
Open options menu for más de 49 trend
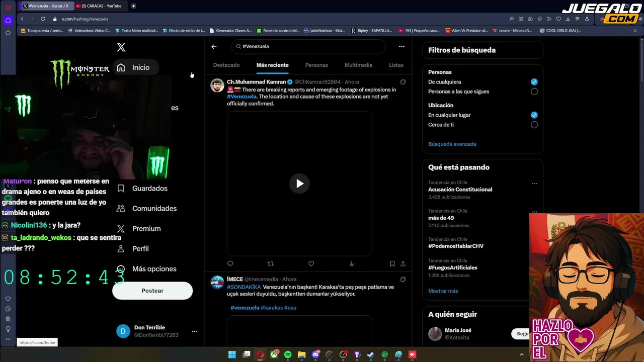tap(534, 211)
